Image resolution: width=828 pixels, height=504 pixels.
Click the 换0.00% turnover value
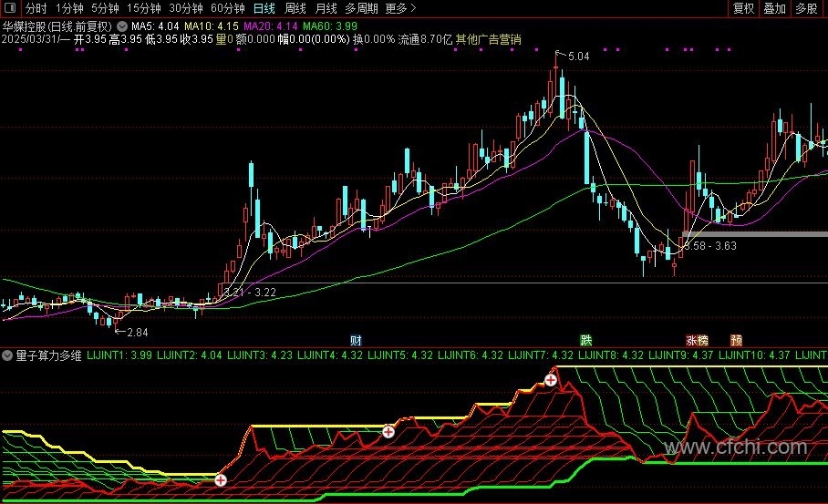click(374, 39)
